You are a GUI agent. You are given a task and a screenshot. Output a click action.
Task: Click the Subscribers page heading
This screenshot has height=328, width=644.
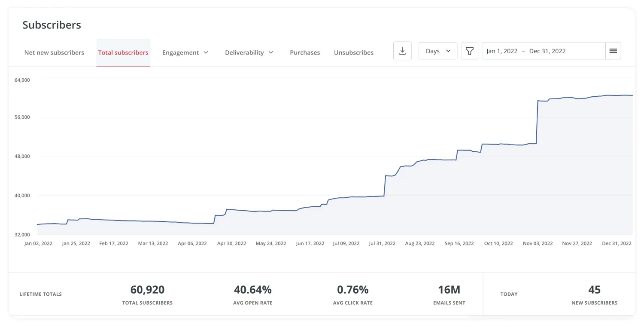[x=52, y=25]
